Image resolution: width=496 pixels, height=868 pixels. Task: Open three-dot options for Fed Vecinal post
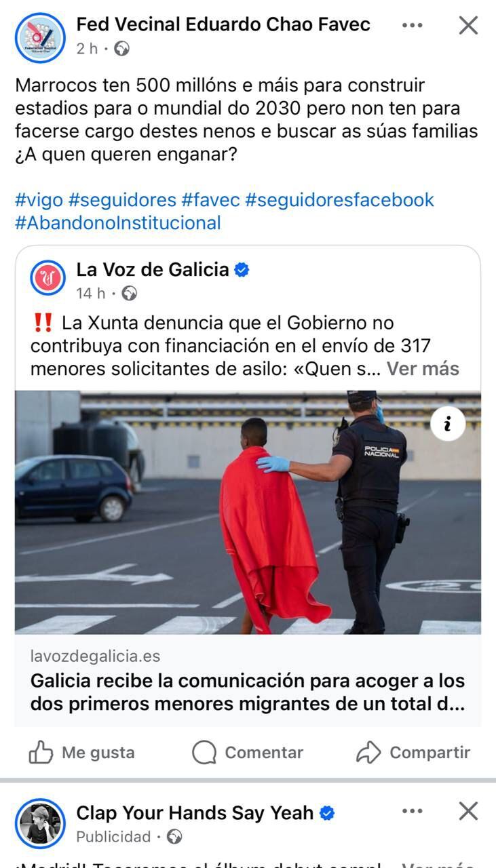(x=412, y=26)
